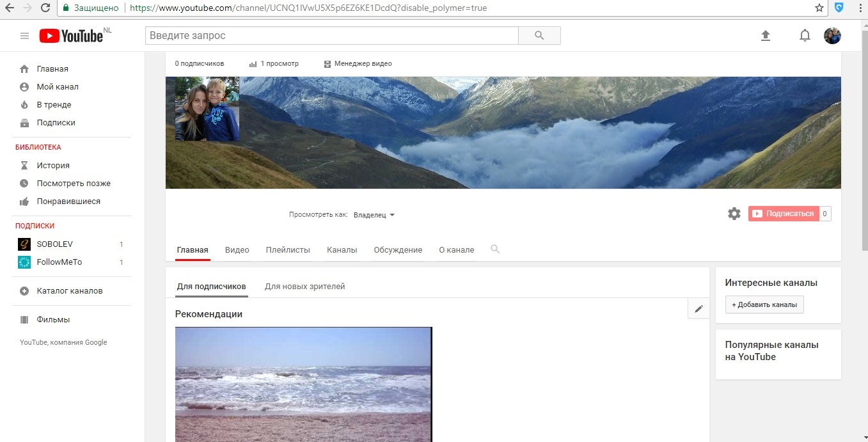Open the upload video icon

pos(766,36)
